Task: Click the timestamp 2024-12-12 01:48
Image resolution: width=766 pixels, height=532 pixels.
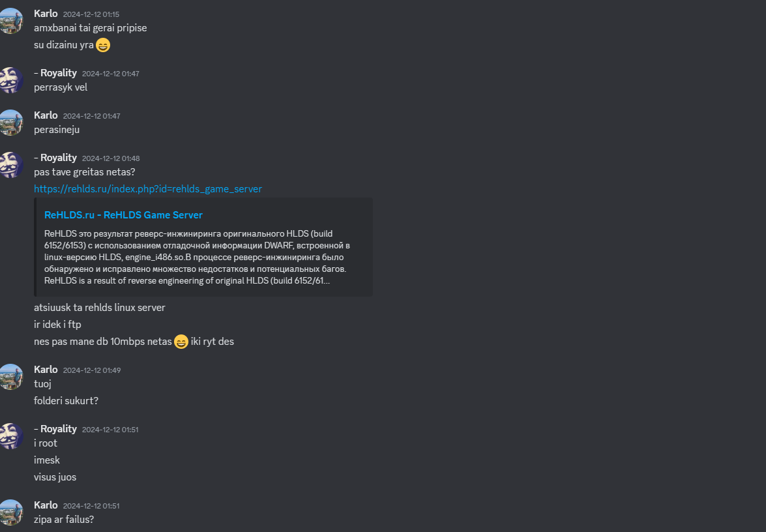Action: click(111, 158)
